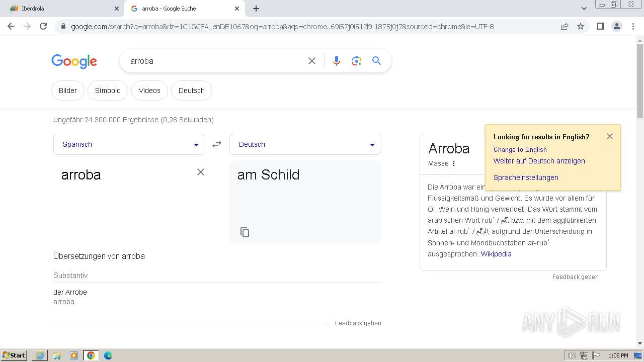Image resolution: width=644 pixels, height=362 pixels.
Task: Click Feedback geben under knowledge panel
Action: pos(576,277)
